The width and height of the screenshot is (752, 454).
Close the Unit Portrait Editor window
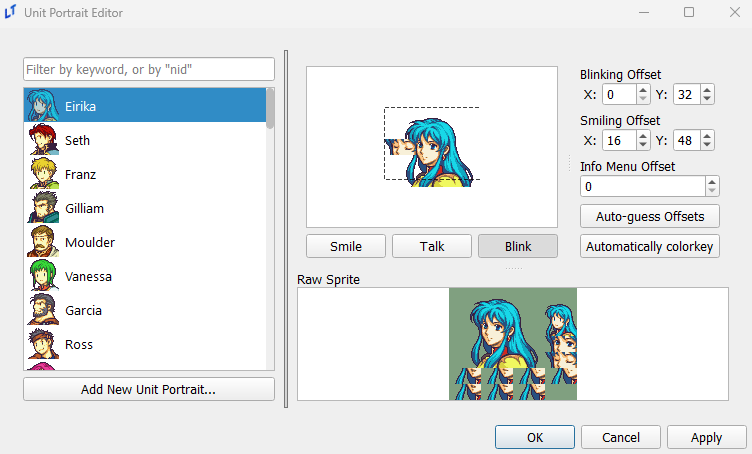(734, 12)
